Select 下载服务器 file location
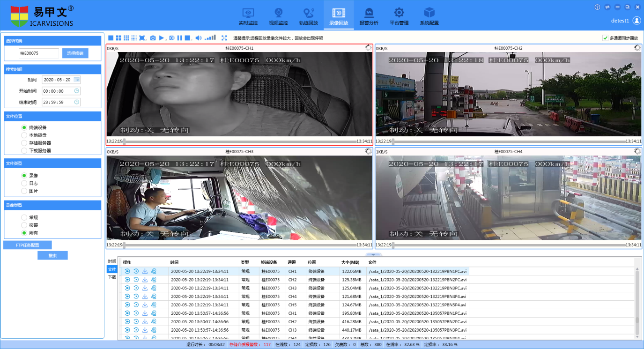Image resolution: width=644 pixels, height=349 pixels. click(x=24, y=151)
